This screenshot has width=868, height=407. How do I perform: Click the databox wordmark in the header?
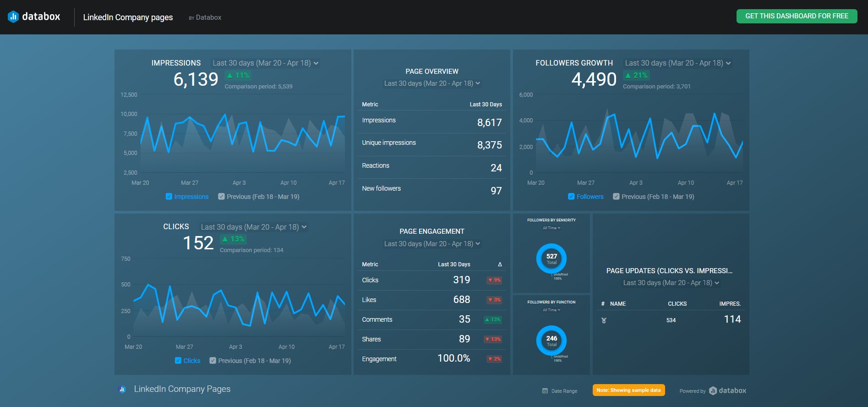click(41, 16)
